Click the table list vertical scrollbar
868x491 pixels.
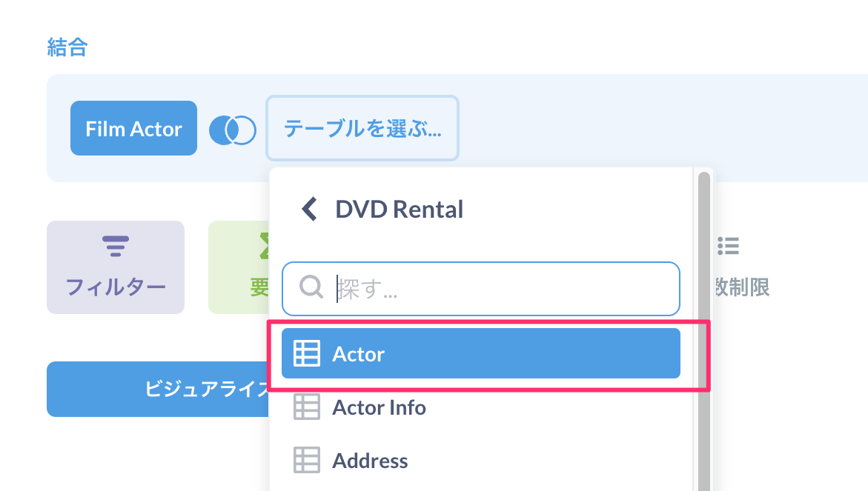703,326
